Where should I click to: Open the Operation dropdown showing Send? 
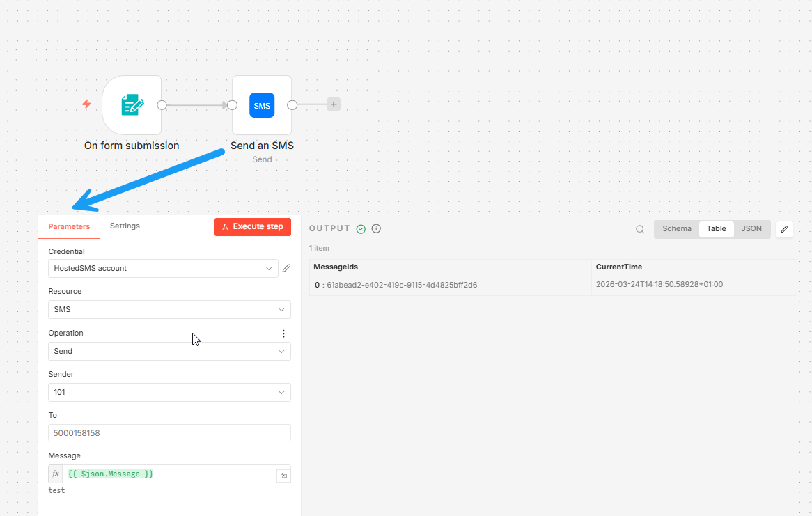click(169, 351)
